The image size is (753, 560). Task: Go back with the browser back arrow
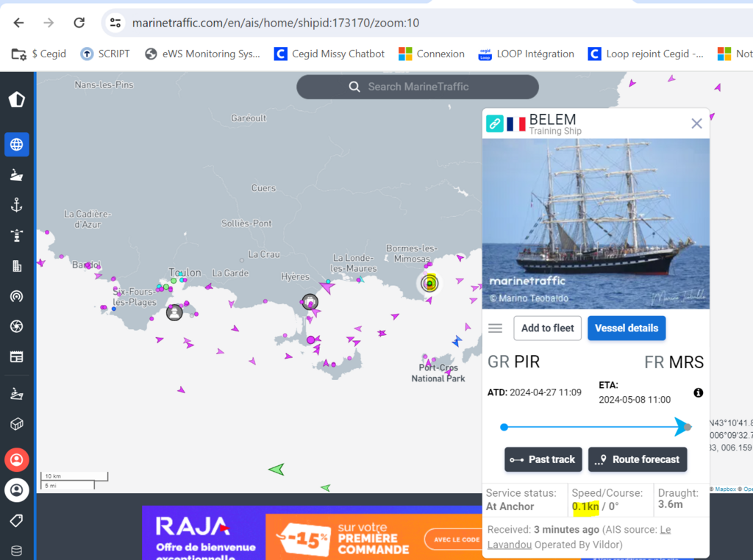tap(18, 23)
